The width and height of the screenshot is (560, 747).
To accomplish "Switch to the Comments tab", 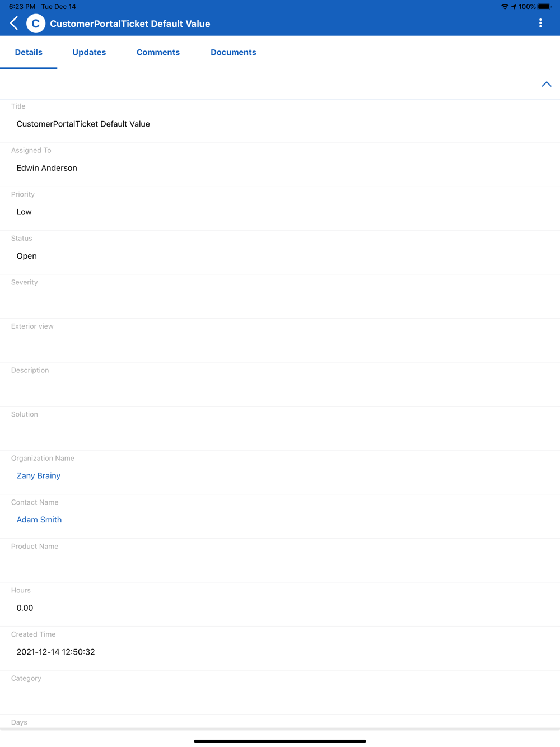I will click(x=158, y=52).
